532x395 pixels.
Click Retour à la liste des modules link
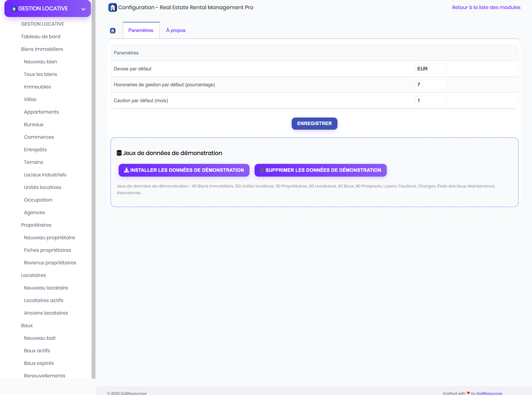point(486,7)
